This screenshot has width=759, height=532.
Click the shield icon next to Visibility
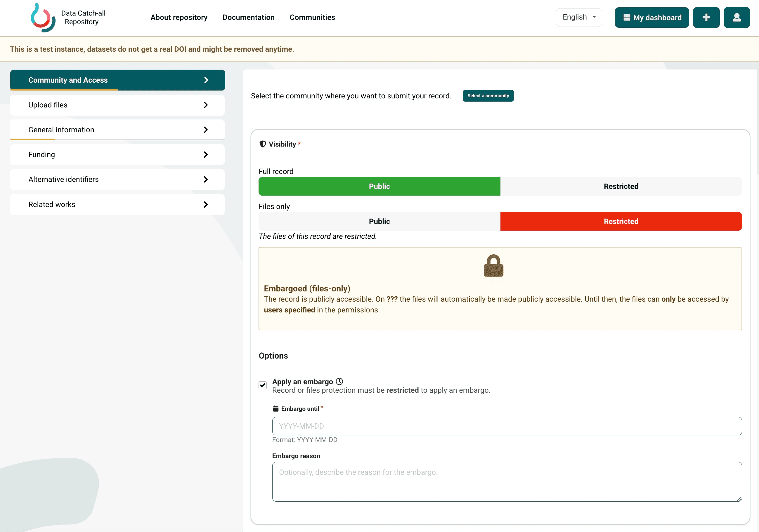pyautogui.click(x=263, y=144)
